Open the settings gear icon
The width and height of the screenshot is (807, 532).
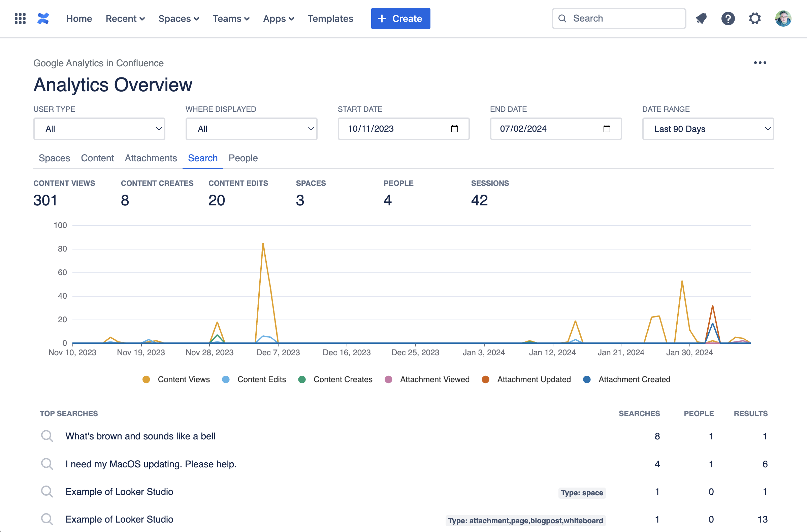coord(755,18)
